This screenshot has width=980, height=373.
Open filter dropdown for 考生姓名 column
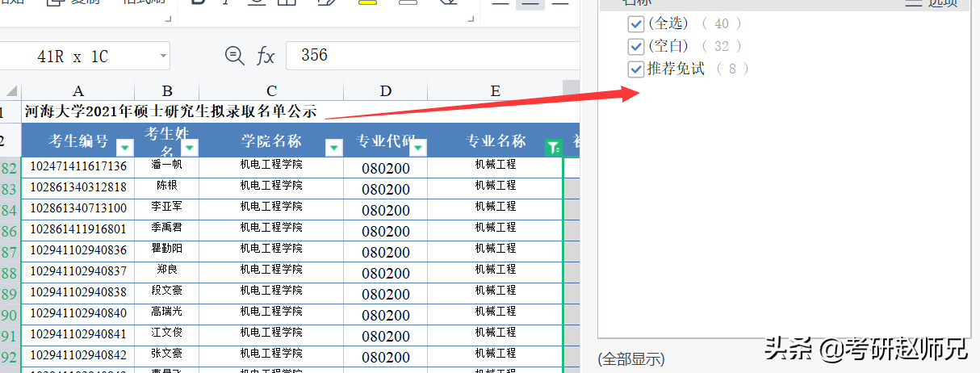click(x=189, y=148)
